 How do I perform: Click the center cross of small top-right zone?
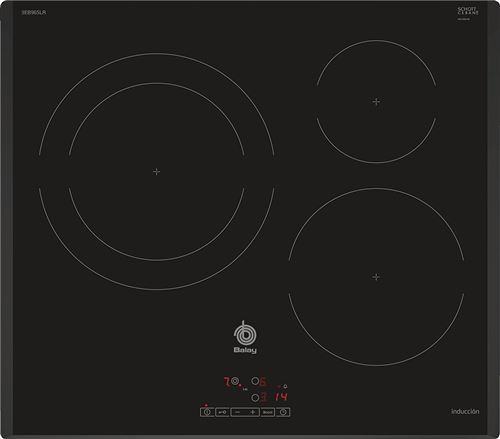click(x=376, y=101)
